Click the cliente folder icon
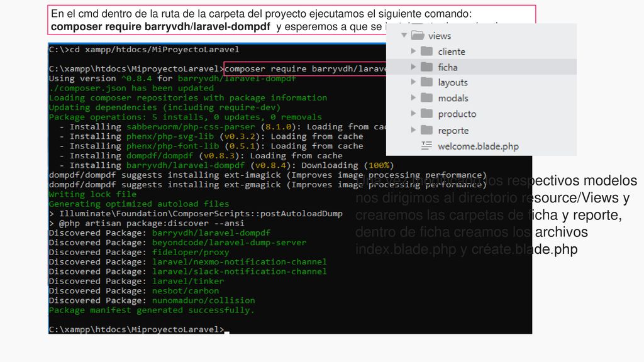Viewport: 644px width, 362px height. pos(427,51)
